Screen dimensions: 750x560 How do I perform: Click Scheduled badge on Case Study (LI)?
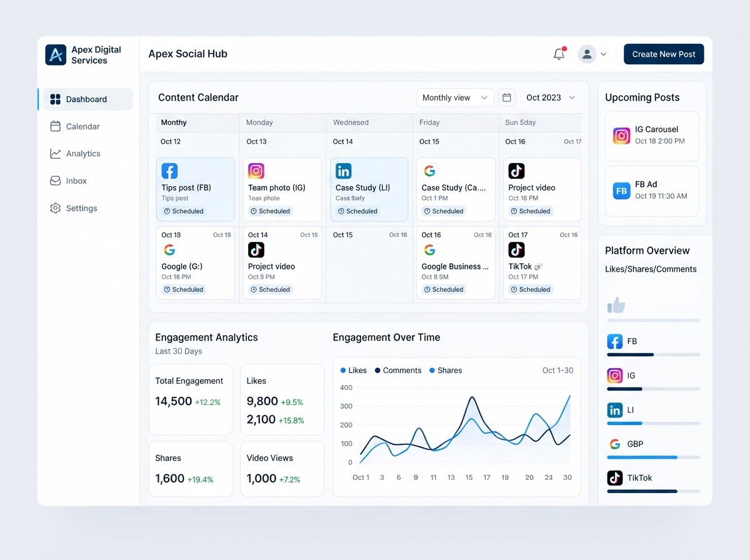[x=357, y=211]
